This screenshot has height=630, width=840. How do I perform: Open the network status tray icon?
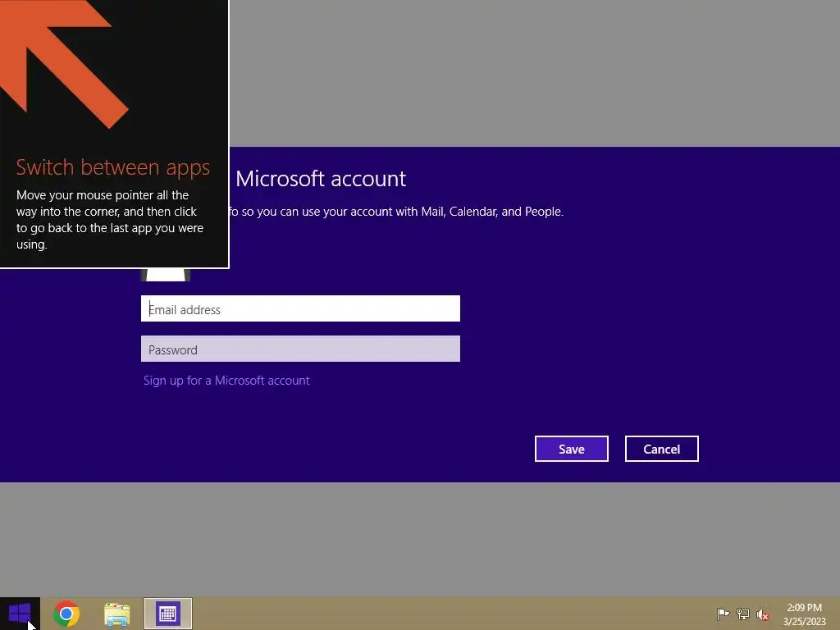tap(743, 614)
